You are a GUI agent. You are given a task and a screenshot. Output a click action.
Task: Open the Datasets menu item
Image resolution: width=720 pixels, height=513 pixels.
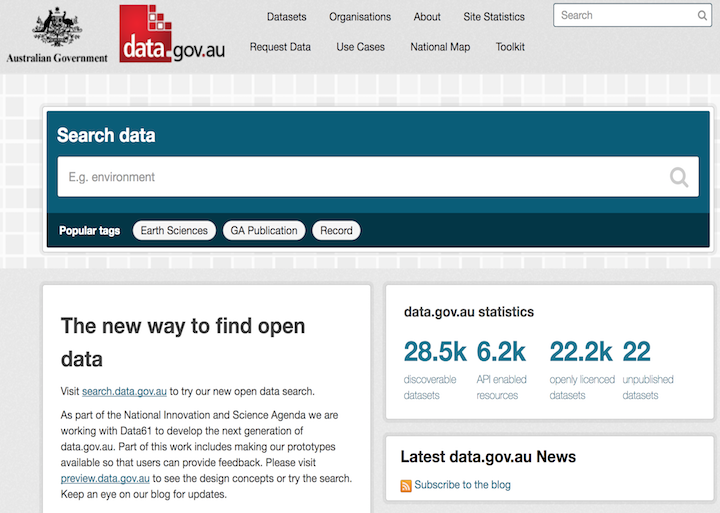pos(287,17)
